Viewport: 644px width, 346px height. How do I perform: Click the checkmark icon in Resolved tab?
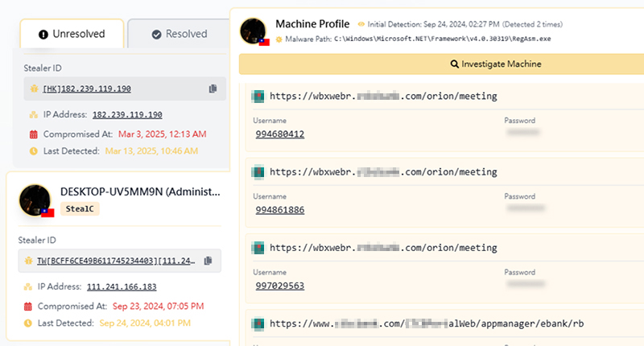pyautogui.click(x=156, y=34)
